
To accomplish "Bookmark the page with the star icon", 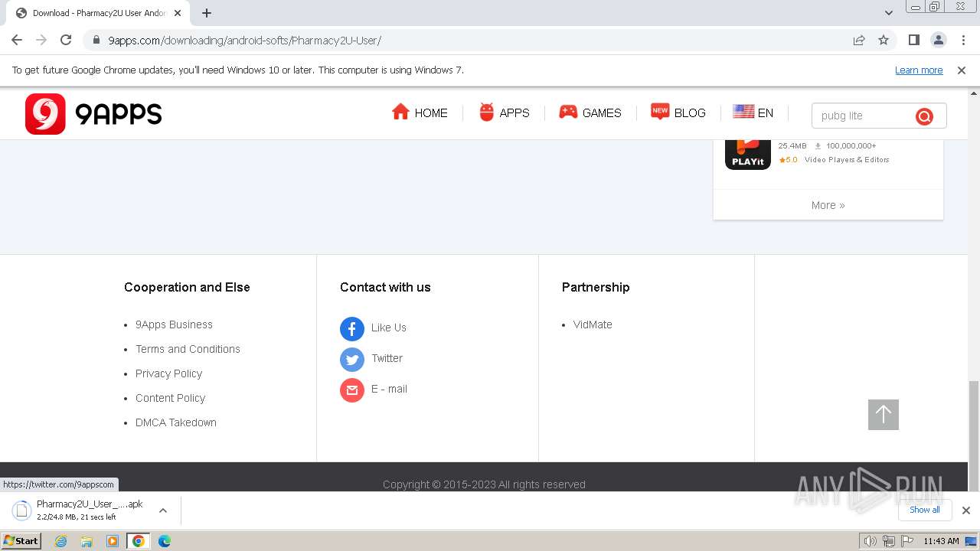I will point(884,40).
